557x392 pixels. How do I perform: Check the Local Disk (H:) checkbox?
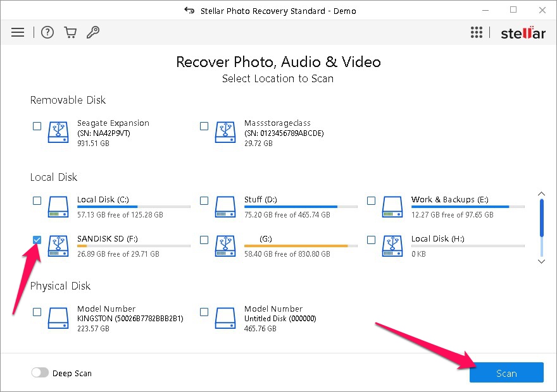point(371,240)
